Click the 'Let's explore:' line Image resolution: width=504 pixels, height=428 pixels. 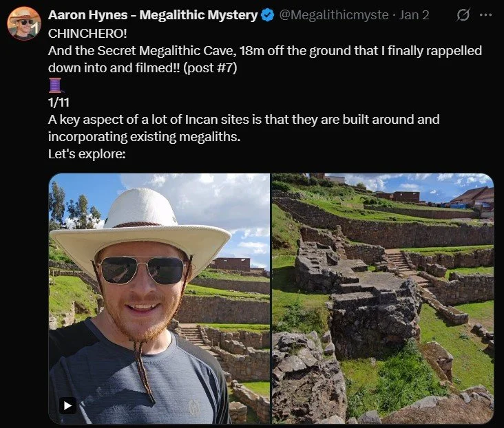tap(87, 154)
